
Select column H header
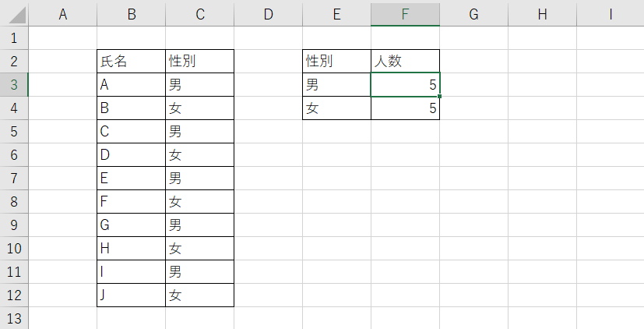click(x=542, y=15)
